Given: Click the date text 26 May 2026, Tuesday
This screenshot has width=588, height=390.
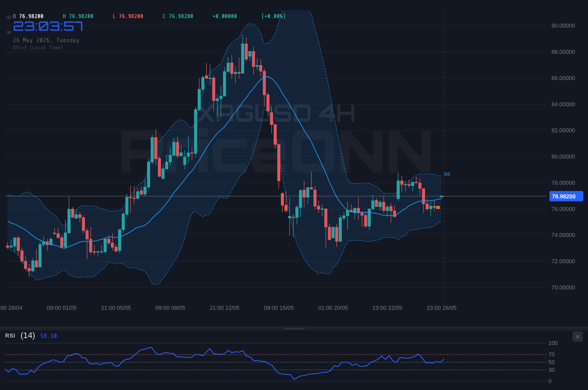Looking at the screenshot, I should coord(46,40).
